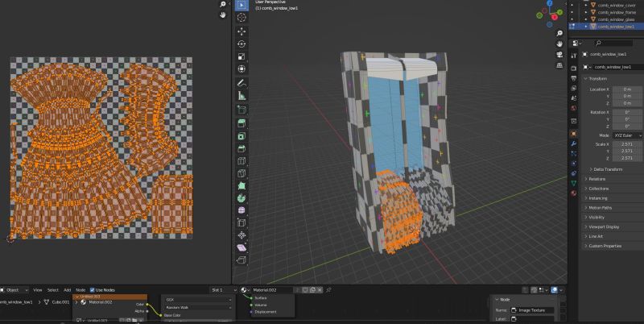Open the Render properties tab
Screen dimensions: 644x324
[x=574, y=69]
